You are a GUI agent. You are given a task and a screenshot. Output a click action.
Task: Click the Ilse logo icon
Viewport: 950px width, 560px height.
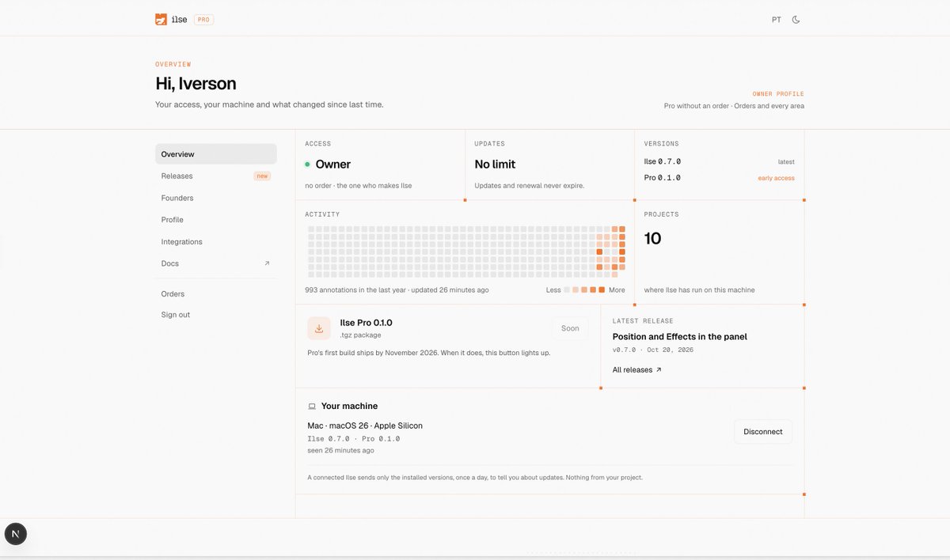coord(161,19)
